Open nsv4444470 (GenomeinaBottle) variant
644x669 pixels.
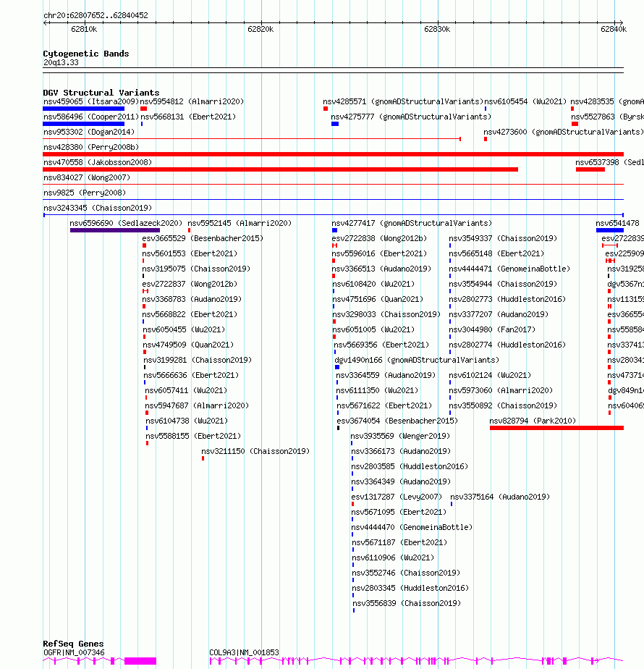coord(412,527)
